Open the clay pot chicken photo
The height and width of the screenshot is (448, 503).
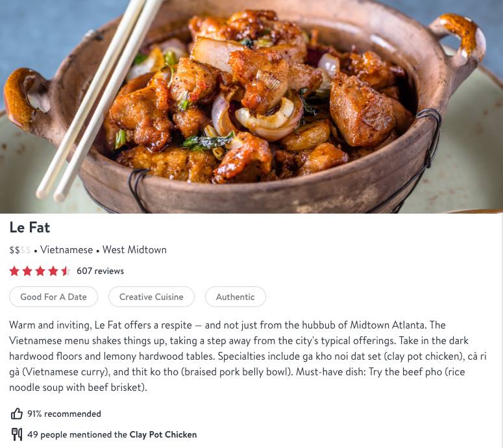[x=252, y=106]
